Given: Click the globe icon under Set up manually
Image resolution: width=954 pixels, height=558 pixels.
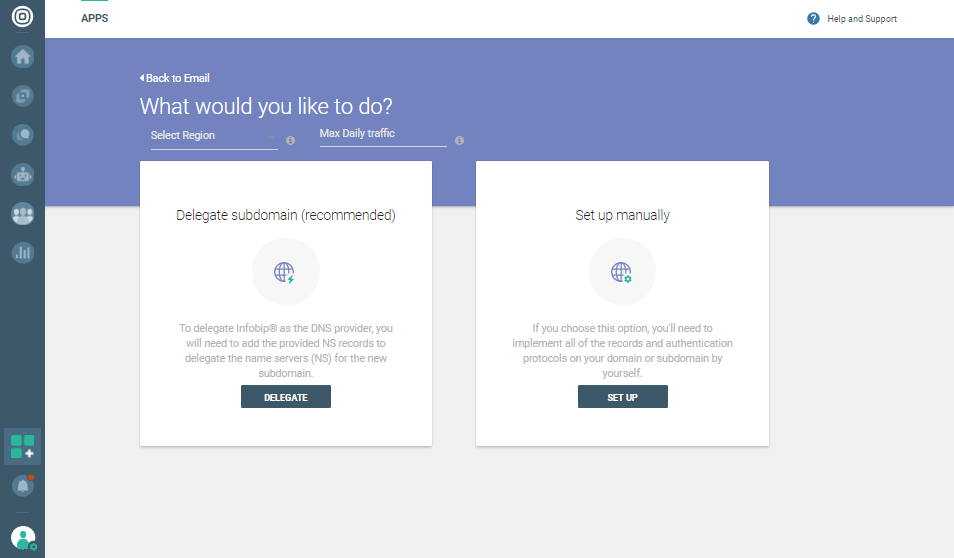Looking at the screenshot, I should click(622, 272).
